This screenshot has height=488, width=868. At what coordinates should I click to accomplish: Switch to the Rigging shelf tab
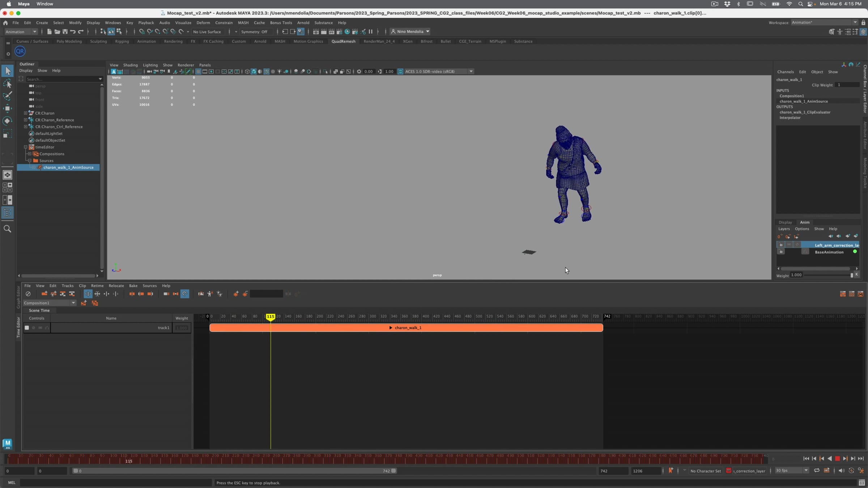coord(122,41)
